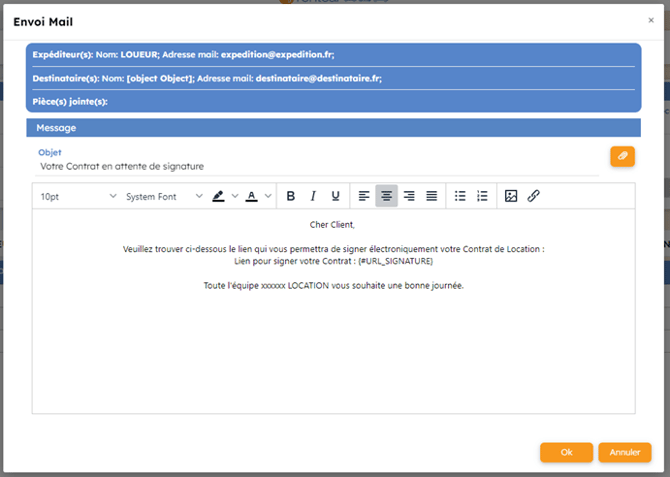Insert an image into the message
This screenshot has height=477, width=670.
[x=511, y=196]
